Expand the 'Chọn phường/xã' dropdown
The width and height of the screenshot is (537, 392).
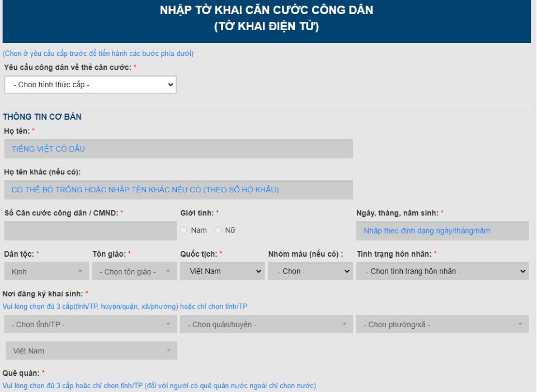pos(442,324)
